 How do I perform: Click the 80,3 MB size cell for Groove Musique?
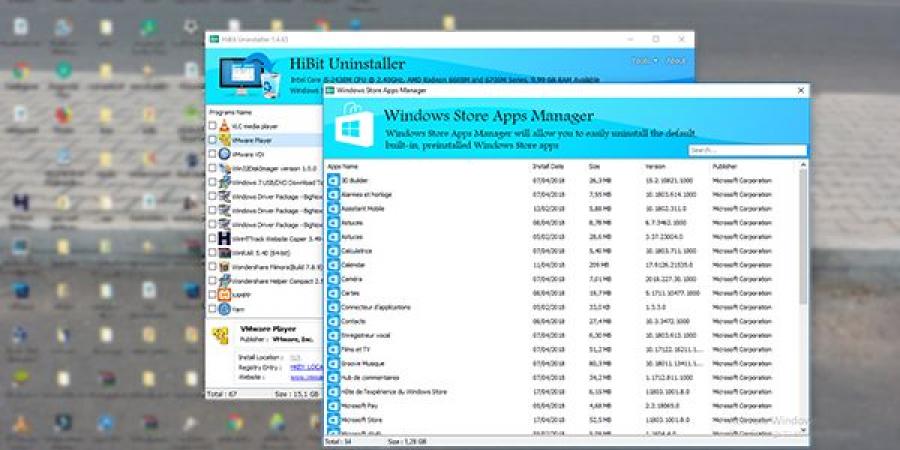click(600, 363)
